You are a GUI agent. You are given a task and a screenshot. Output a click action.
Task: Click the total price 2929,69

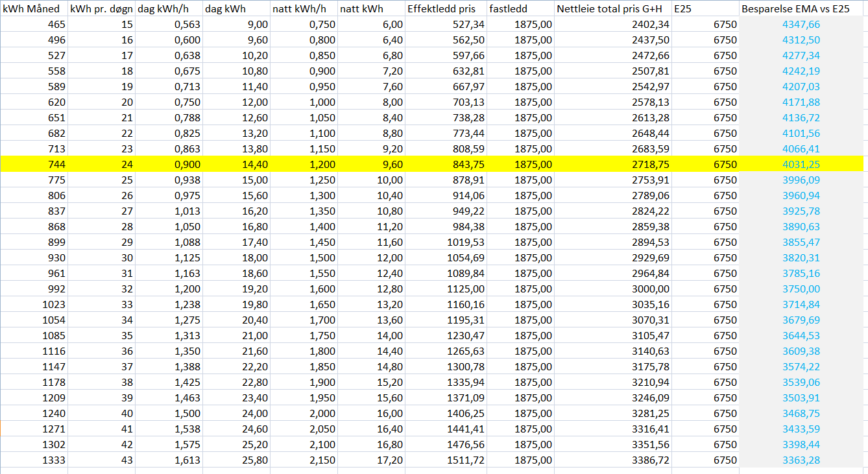pos(612,258)
